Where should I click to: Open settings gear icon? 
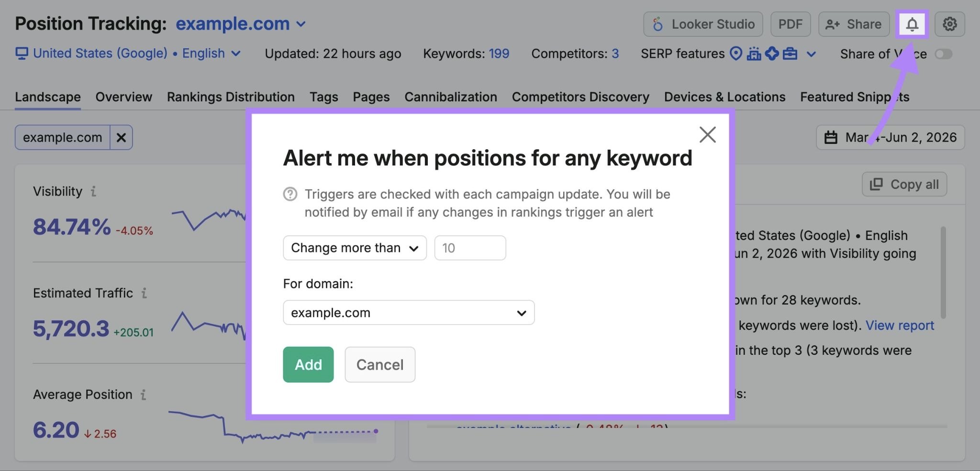[950, 24]
